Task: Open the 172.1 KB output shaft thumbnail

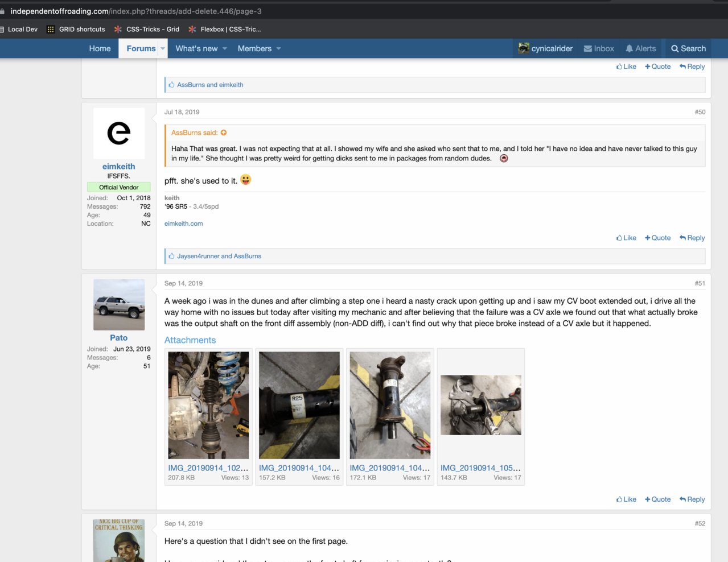Action: tap(390, 405)
